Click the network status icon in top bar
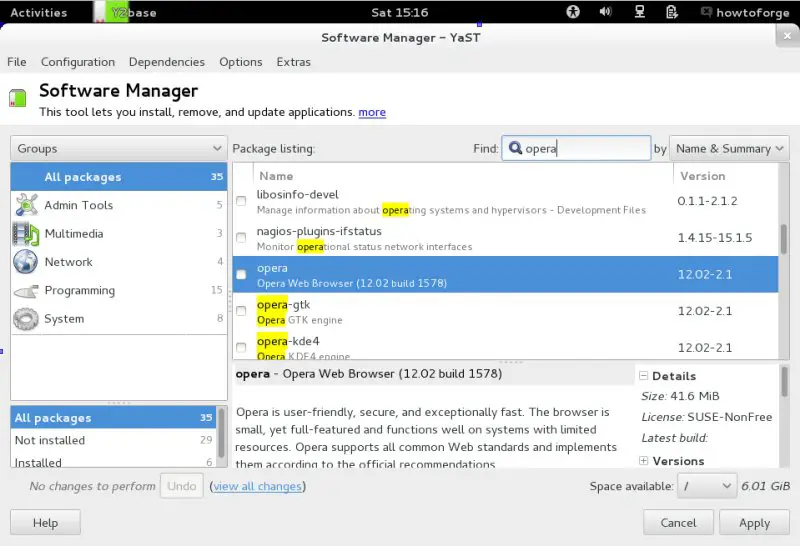The height and width of the screenshot is (546, 800). pos(639,12)
